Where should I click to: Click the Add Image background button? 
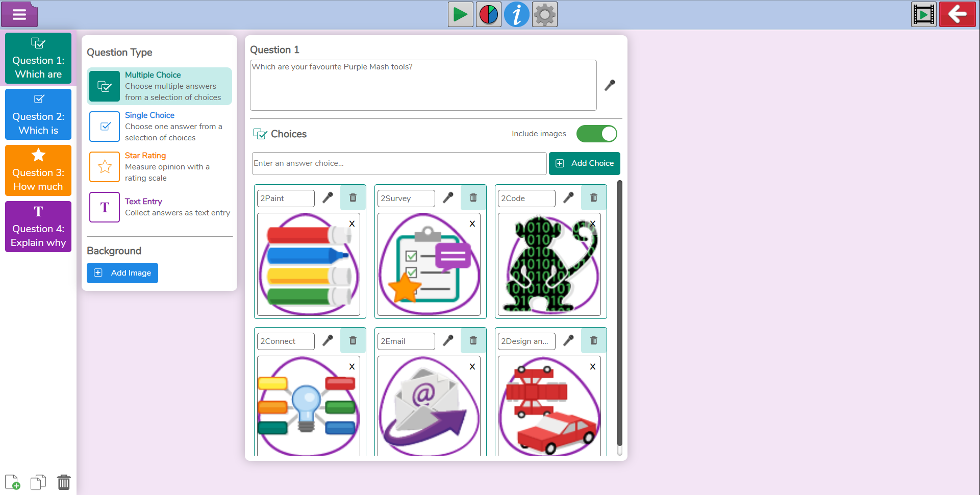point(122,273)
